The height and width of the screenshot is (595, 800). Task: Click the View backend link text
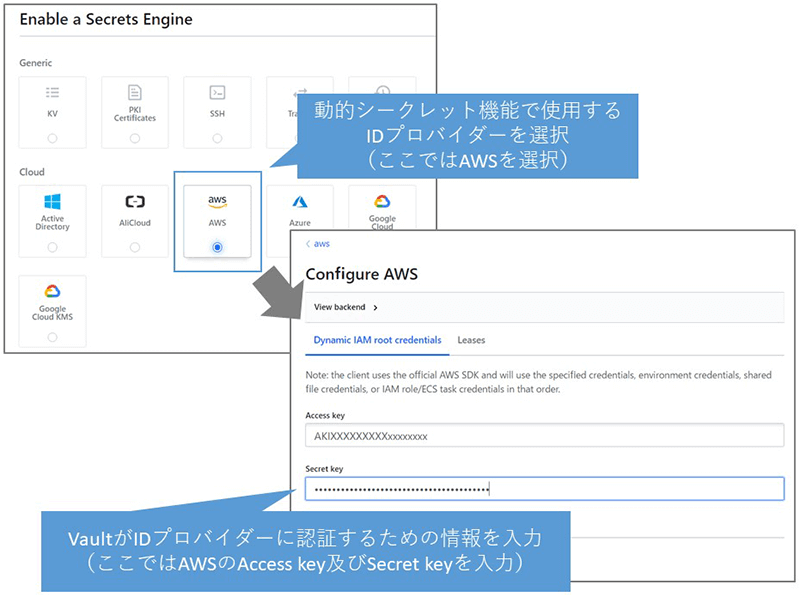[x=339, y=307]
